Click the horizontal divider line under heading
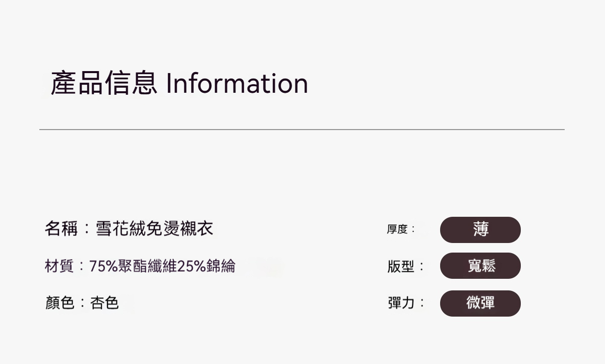 [301, 130]
